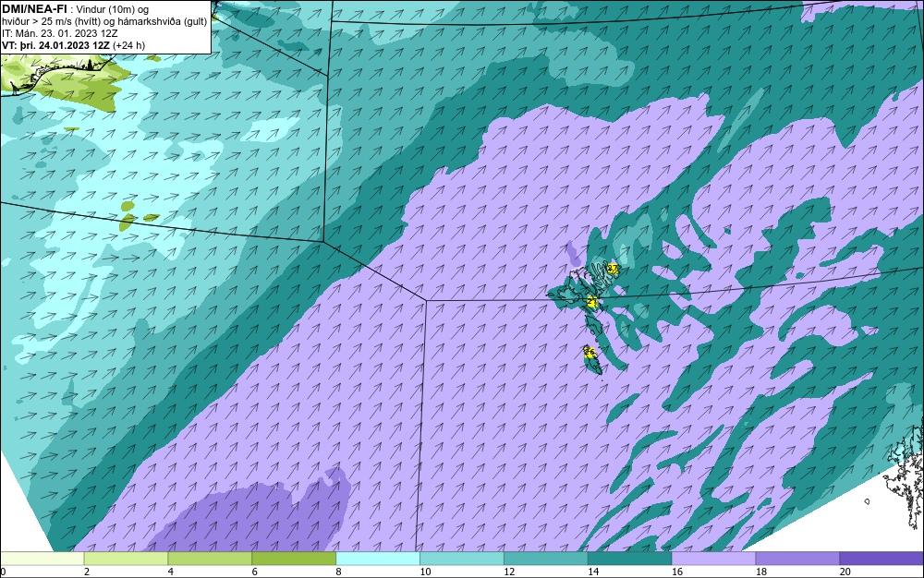This screenshot has height=578, width=924.
Task: Click the 12–14 m/s medium teal legend swatch
Action: 546,559
